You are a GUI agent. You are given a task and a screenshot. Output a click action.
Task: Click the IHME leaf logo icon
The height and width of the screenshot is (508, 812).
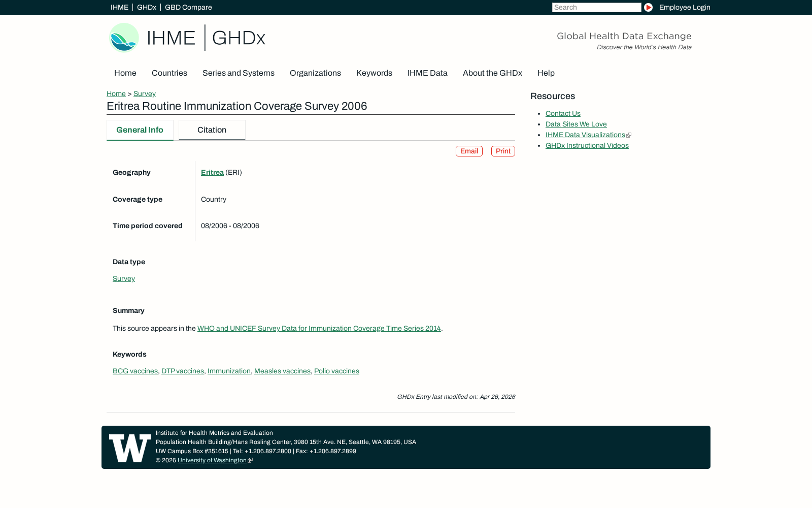[124, 38]
